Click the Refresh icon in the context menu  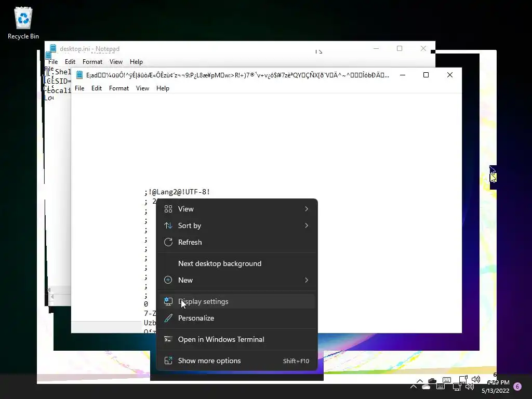click(168, 242)
